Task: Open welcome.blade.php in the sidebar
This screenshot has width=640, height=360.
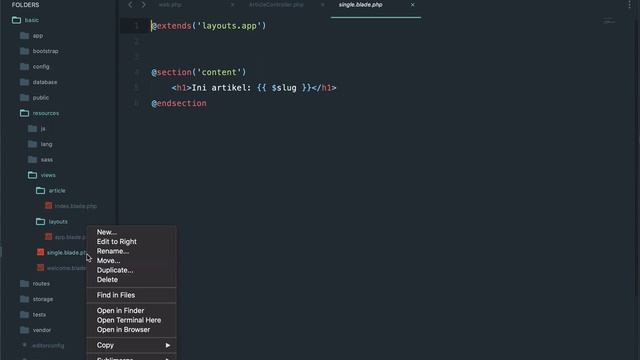Action: tap(67, 268)
